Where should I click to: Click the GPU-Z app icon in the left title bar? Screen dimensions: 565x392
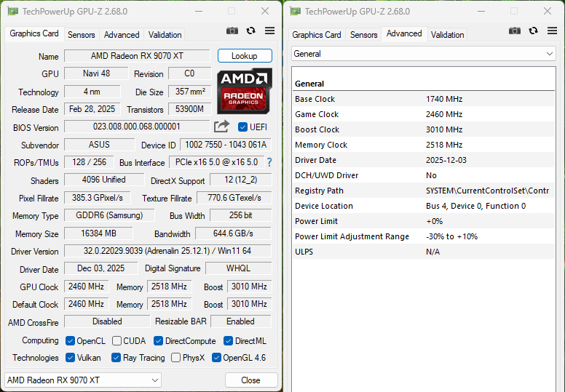click(x=13, y=12)
